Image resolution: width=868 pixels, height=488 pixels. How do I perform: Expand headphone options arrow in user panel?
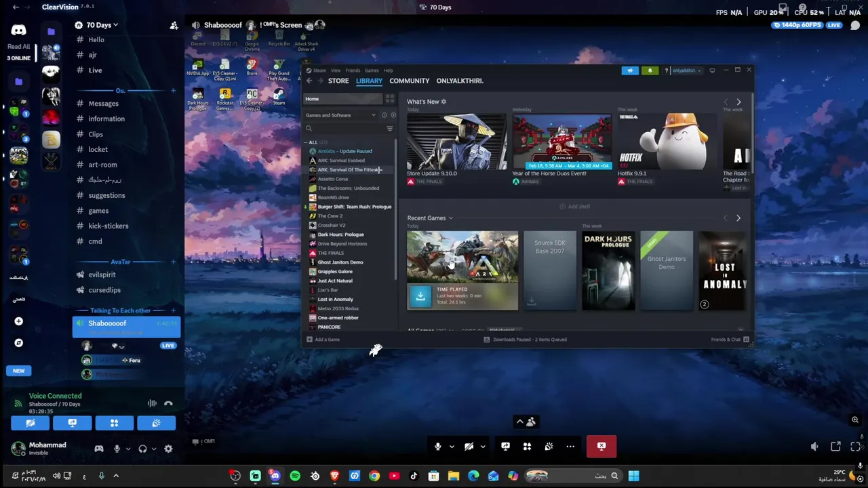tap(153, 449)
